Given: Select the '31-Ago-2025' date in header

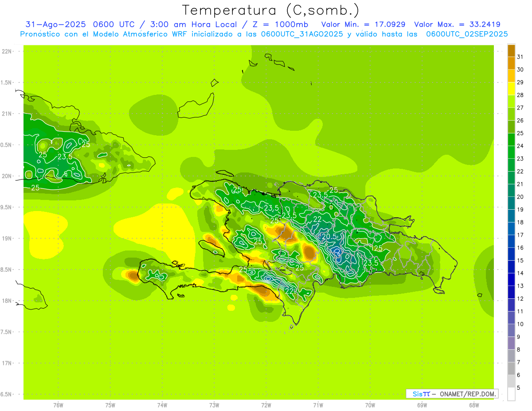Looking at the screenshot, I should 55,24.
